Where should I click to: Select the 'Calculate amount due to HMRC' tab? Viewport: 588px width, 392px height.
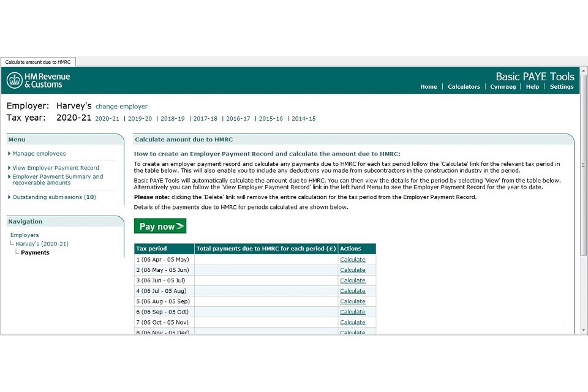(38, 62)
